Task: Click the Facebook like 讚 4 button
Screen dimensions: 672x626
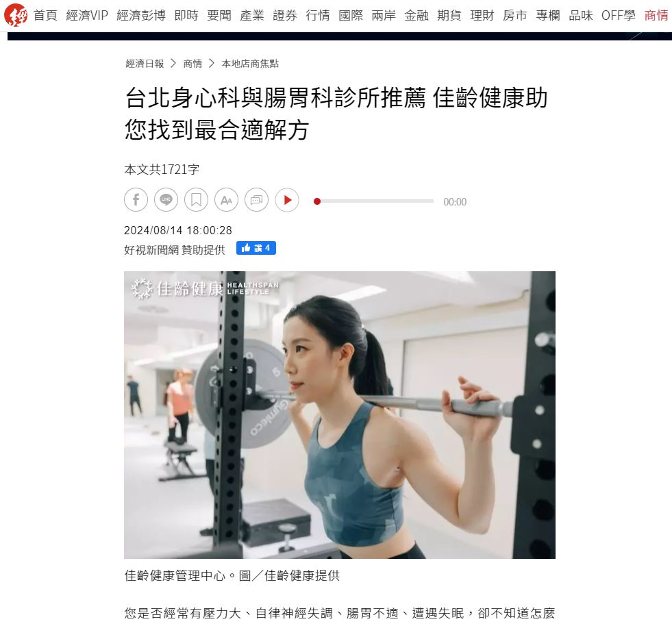Action: (x=256, y=248)
